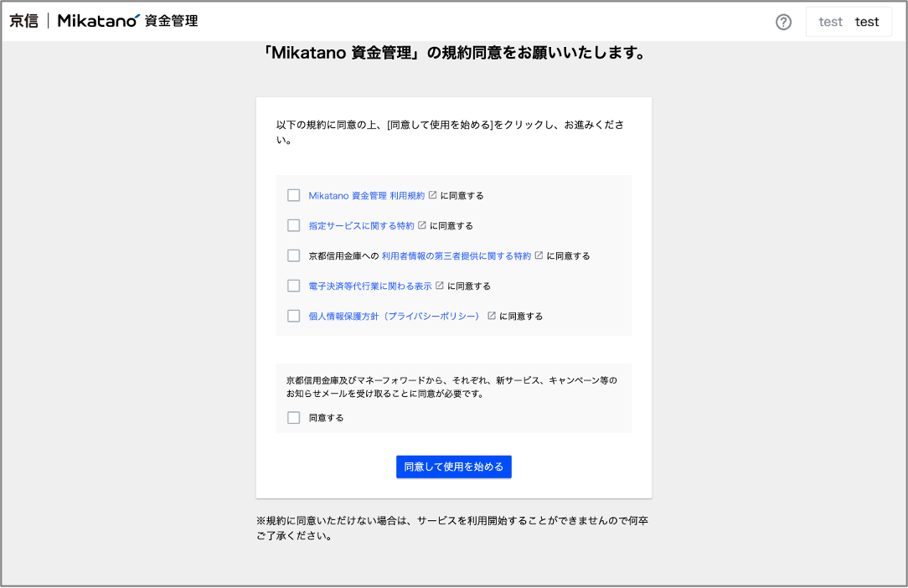Click the 規約同意をお願いいたします page heading
Screen dimensions: 908x588
[454, 53]
